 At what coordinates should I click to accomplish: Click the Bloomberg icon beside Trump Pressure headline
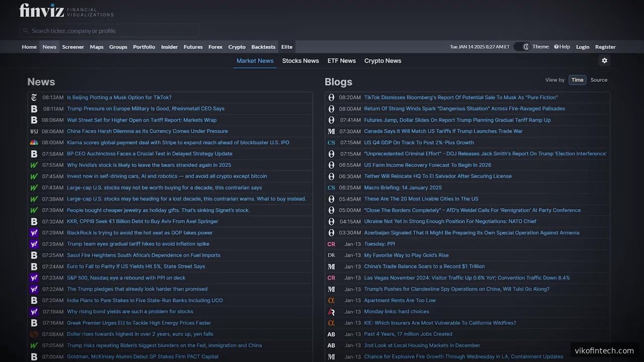(33, 108)
